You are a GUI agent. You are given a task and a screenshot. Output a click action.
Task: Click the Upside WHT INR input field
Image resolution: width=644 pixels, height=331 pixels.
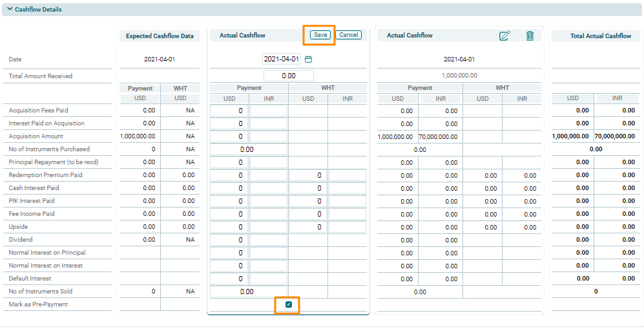pyautogui.click(x=348, y=227)
